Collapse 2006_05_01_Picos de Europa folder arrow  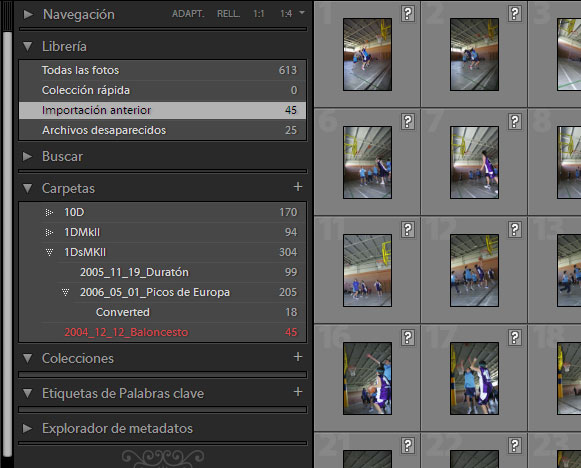point(65,292)
